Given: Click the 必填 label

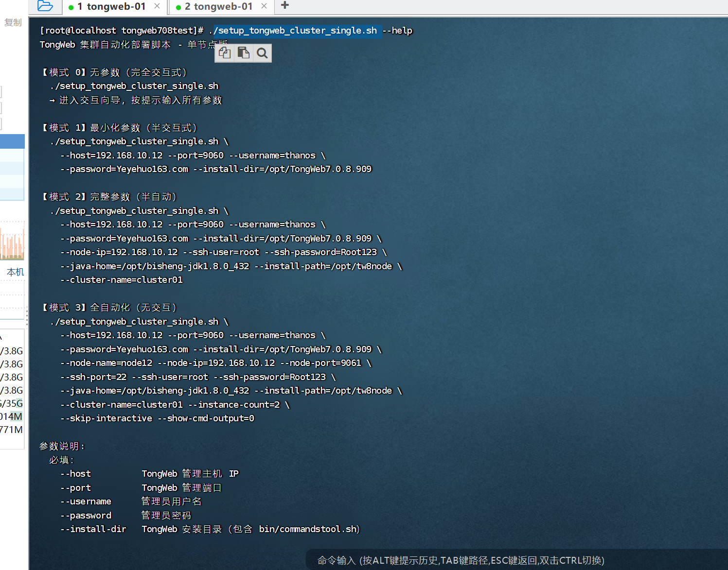Looking at the screenshot, I should (x=62, y=460).
